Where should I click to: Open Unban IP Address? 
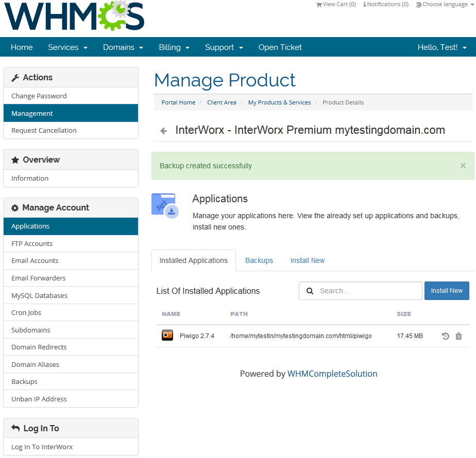point(71,399)
